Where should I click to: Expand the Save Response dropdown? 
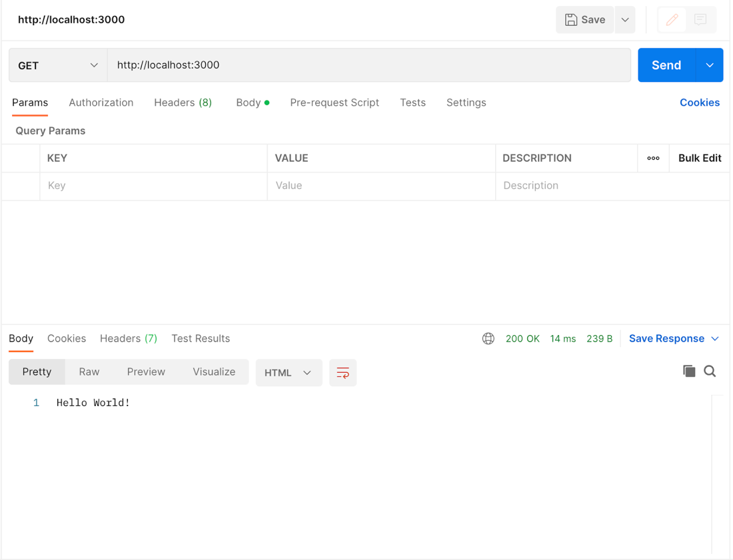pyautogui.click(x=716, y=338)
